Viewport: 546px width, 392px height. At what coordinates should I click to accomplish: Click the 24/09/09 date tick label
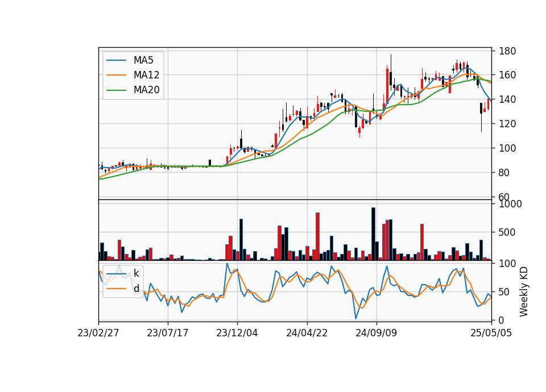pos(376,333)
